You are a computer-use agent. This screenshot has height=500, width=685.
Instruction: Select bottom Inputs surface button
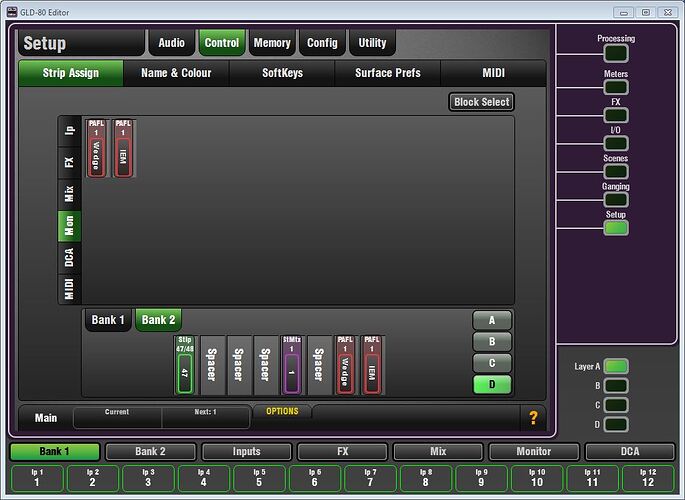tap(246, 452)
